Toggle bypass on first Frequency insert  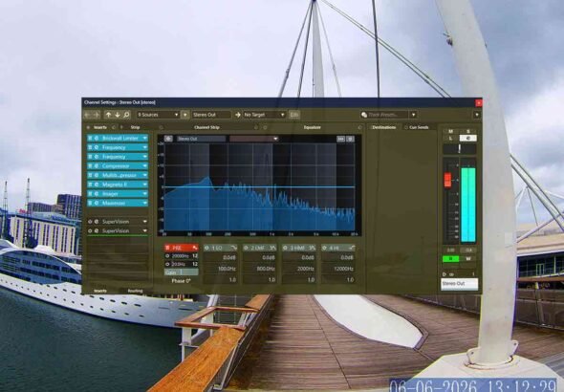(x=90, y=147)
